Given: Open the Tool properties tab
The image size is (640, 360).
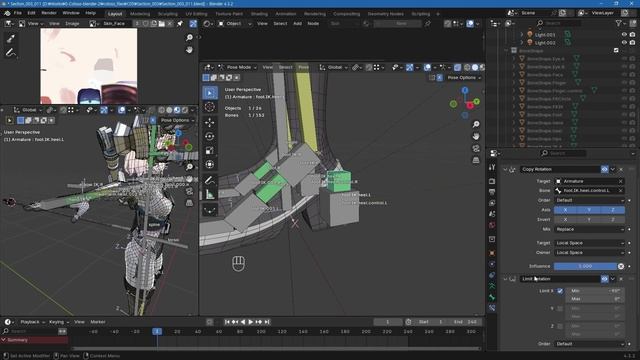Looking at the screenshot, I should click(x=492, y=167).
